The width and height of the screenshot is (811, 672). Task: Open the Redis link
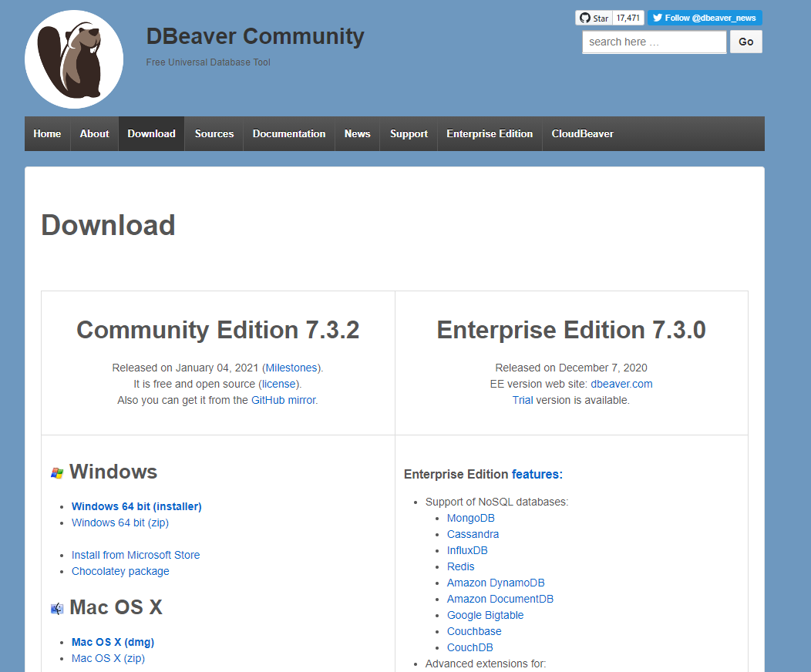tap(460, 566)
